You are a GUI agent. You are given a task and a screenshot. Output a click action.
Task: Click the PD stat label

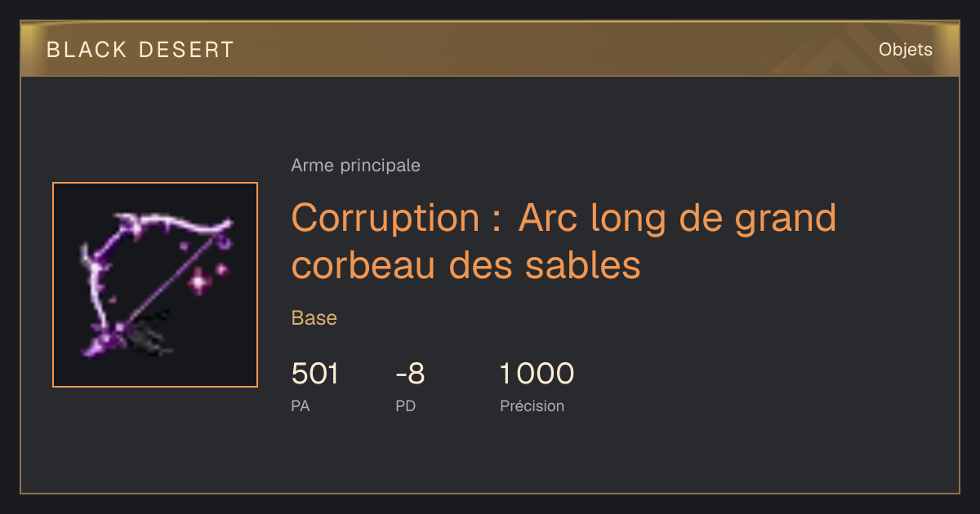[406, 405]
